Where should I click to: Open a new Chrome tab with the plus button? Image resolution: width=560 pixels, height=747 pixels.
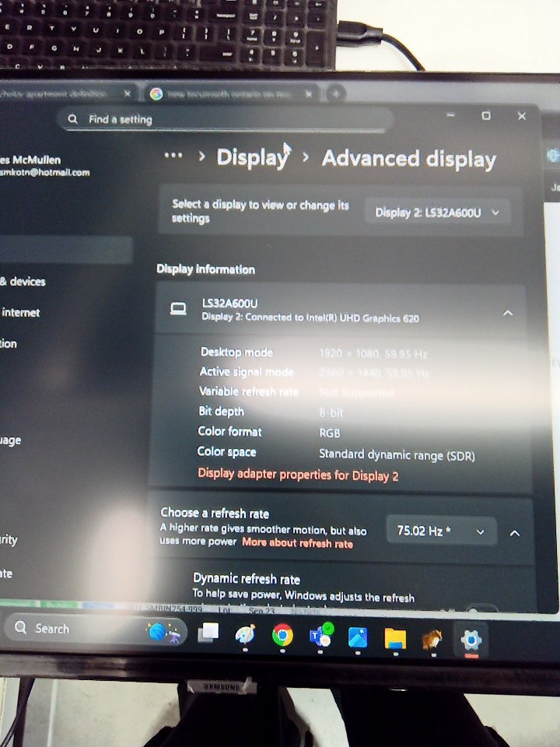coord(336,94)
